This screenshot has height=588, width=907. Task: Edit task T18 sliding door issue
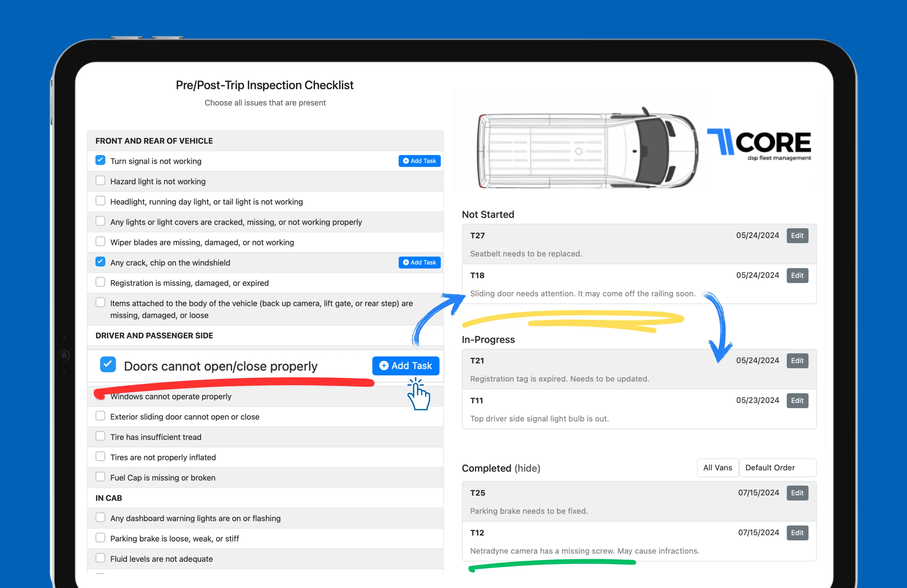coord(797,275)
